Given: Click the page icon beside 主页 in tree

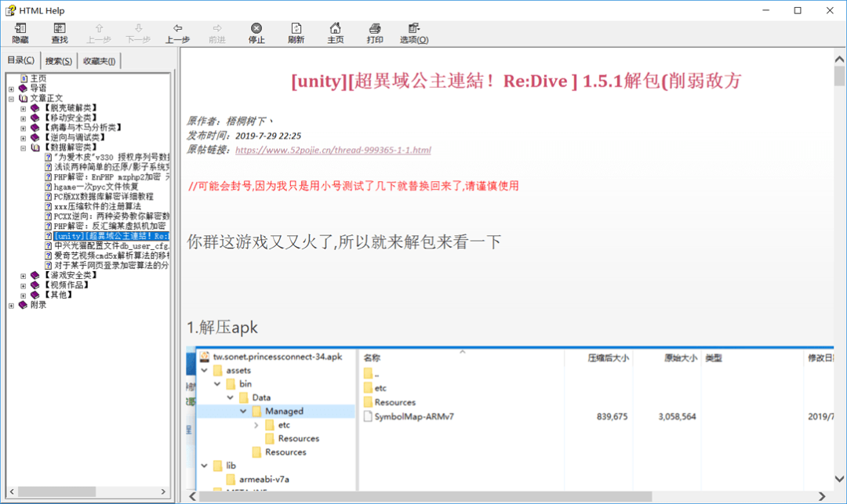Looking at the screenshot, I should tap(24, 78).
